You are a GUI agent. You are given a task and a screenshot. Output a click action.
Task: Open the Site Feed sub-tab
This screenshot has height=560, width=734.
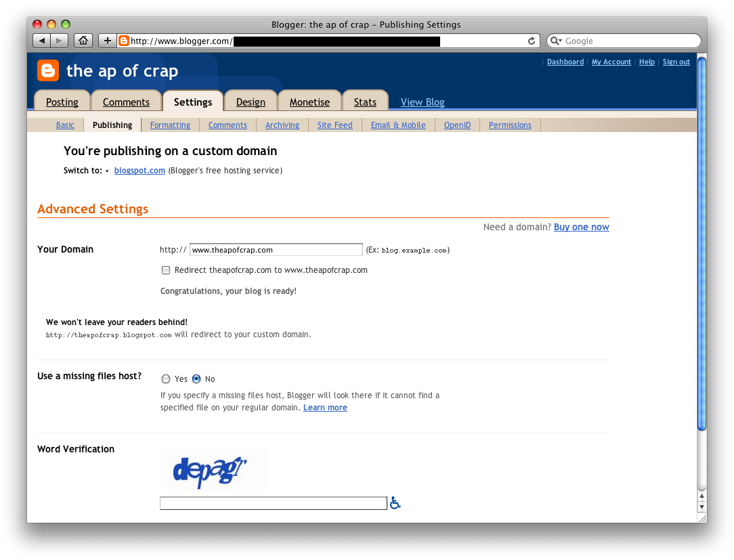click(334, 125)
